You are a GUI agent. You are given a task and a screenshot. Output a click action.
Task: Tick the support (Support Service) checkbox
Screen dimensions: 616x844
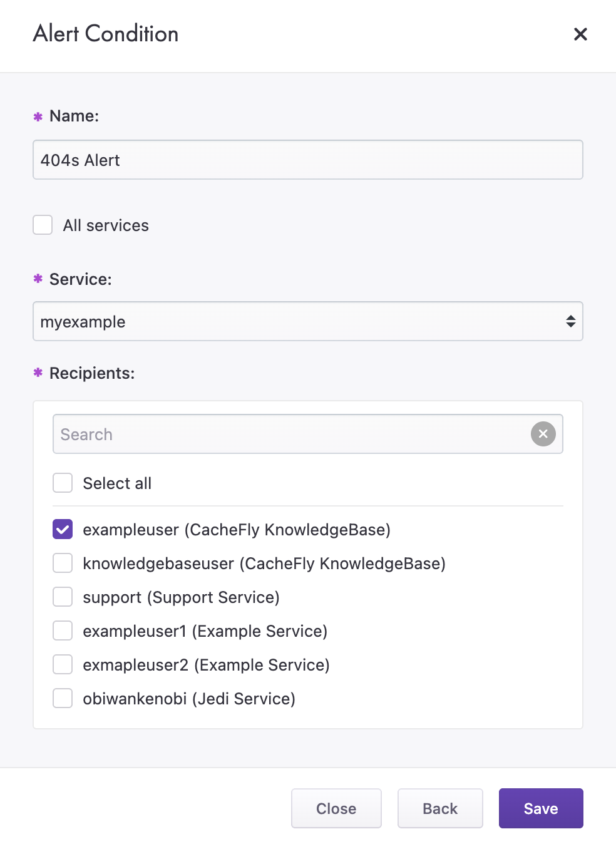tap(63, 597)
